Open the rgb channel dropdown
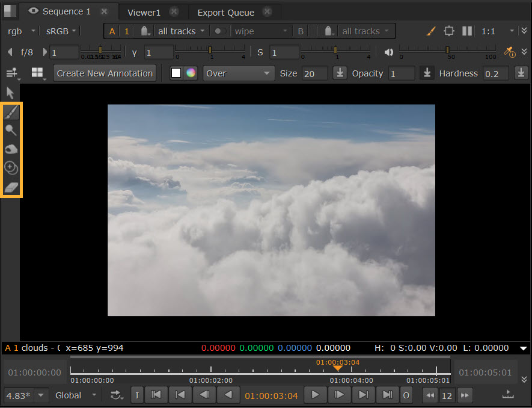Screen dimensions: 532x408 [20, 31]
